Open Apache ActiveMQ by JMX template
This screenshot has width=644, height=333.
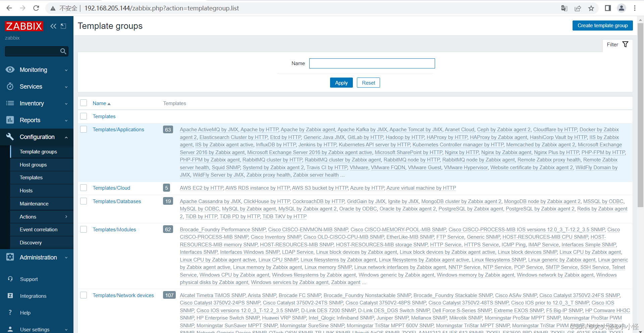209,130
